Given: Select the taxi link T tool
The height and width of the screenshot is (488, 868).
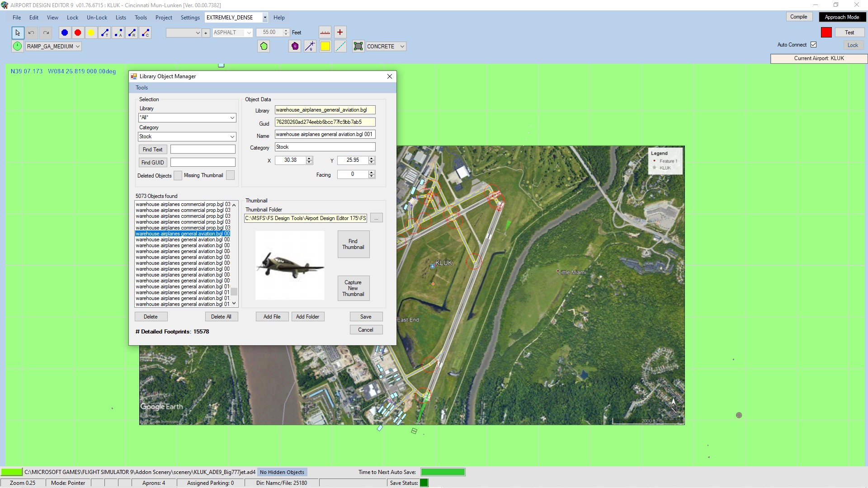Looking at the screenshot, I should 104,33.
